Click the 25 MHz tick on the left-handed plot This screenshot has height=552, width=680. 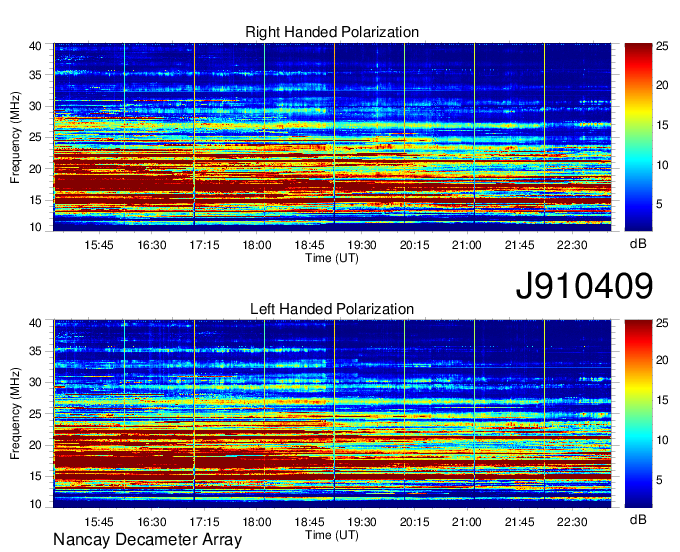coord(35,414)
